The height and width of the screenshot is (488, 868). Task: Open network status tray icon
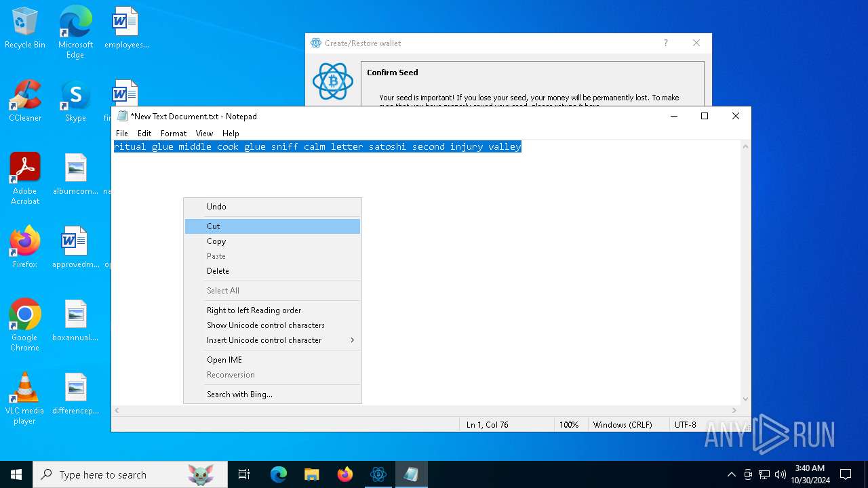[x=764, y=474]
